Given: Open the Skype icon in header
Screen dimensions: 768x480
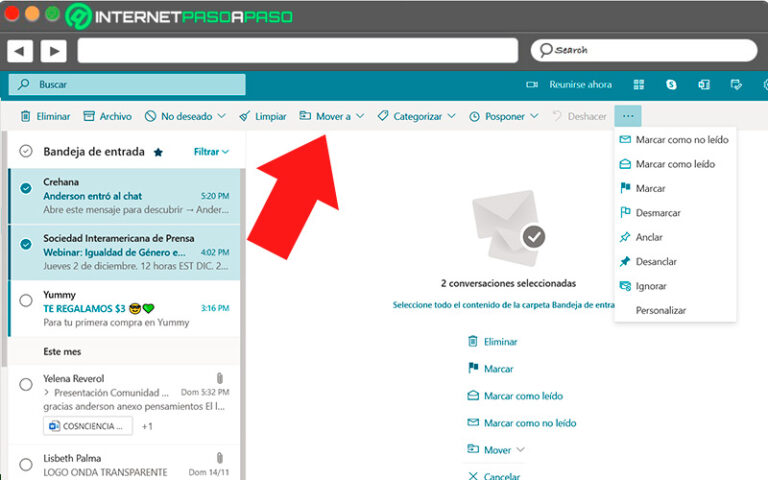Looking at the screenshot, I should tap(671, 85).
